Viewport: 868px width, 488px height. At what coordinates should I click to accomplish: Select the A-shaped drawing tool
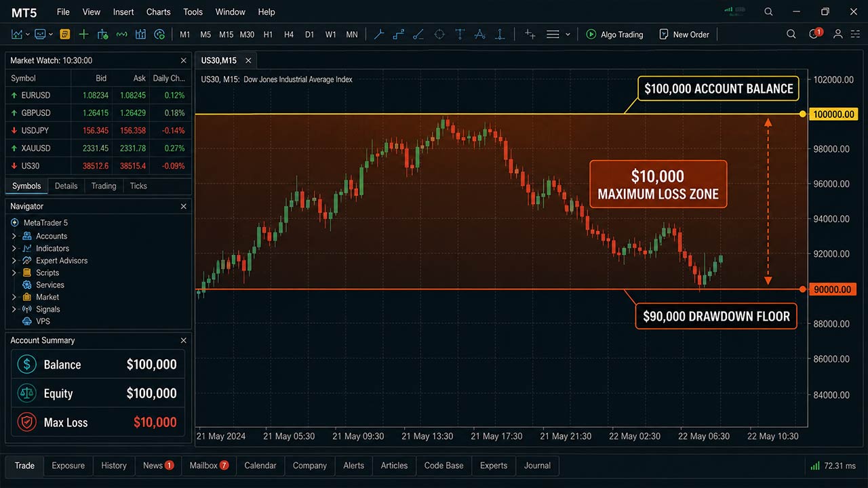(480, 34)
